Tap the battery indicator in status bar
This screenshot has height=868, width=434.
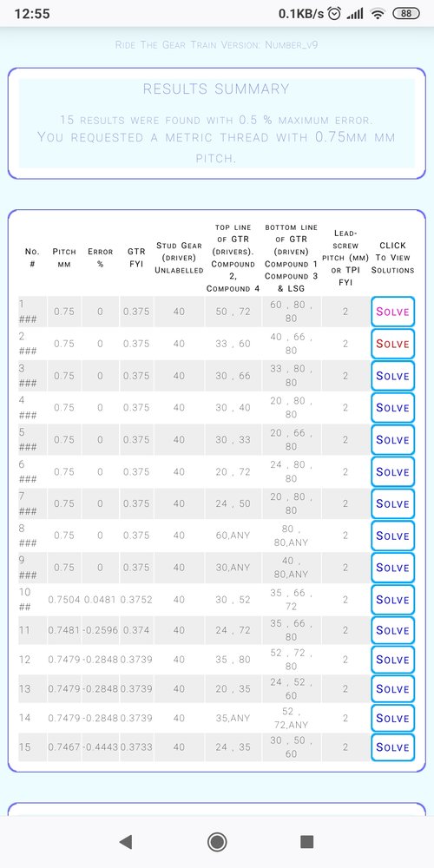(x=405, y=14)
